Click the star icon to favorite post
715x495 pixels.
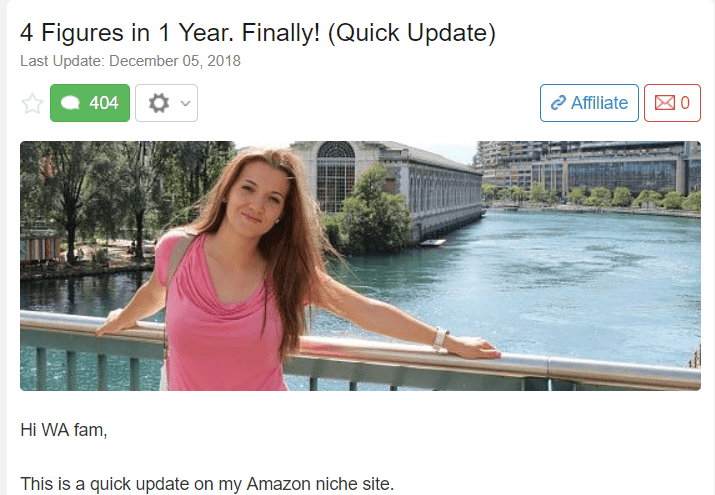coord(32,103)
